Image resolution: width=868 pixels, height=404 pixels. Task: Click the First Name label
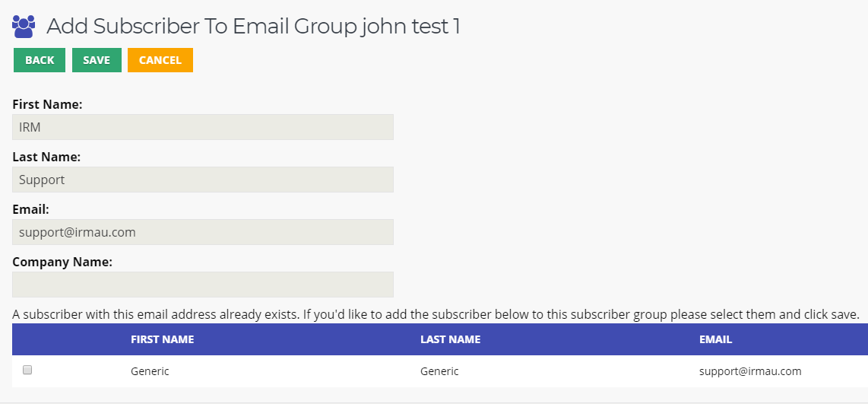click(x=48, y=104)
